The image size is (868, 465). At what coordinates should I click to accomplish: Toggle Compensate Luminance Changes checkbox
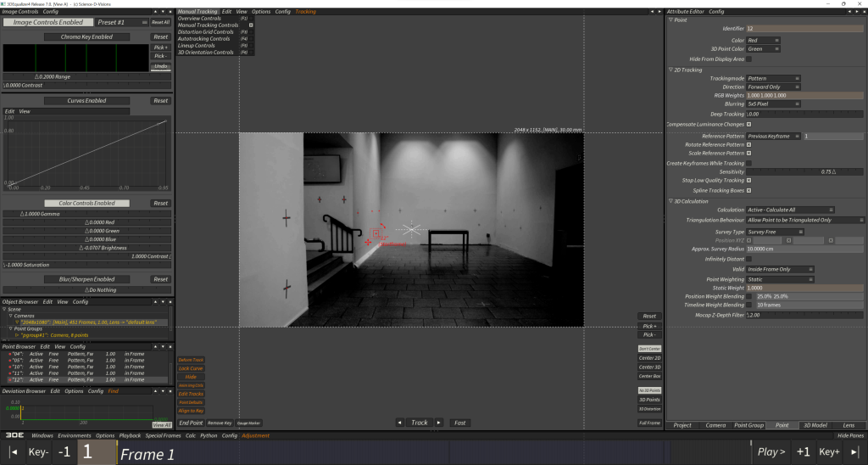click(x=748, y=125)
